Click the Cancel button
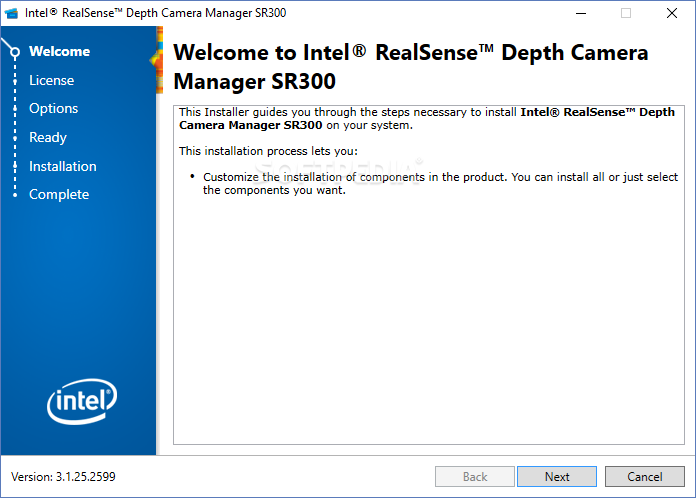The image size is (696, 498). point(645,476)
